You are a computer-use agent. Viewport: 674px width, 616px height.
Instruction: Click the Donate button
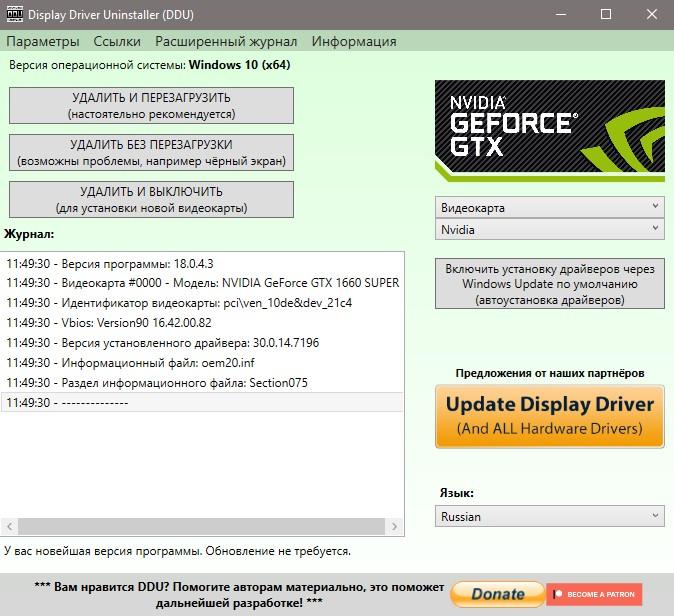pyautogui.click(x=498, y=594)
